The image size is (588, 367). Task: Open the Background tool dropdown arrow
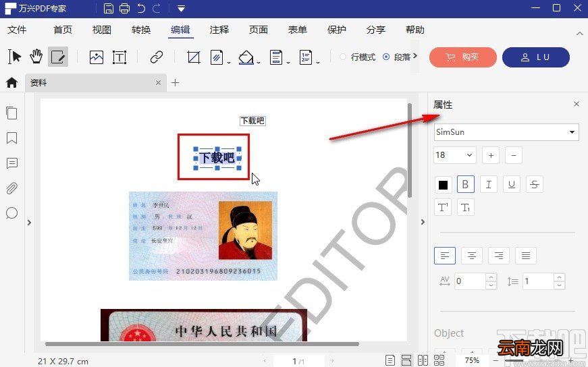tap(259, 62)
